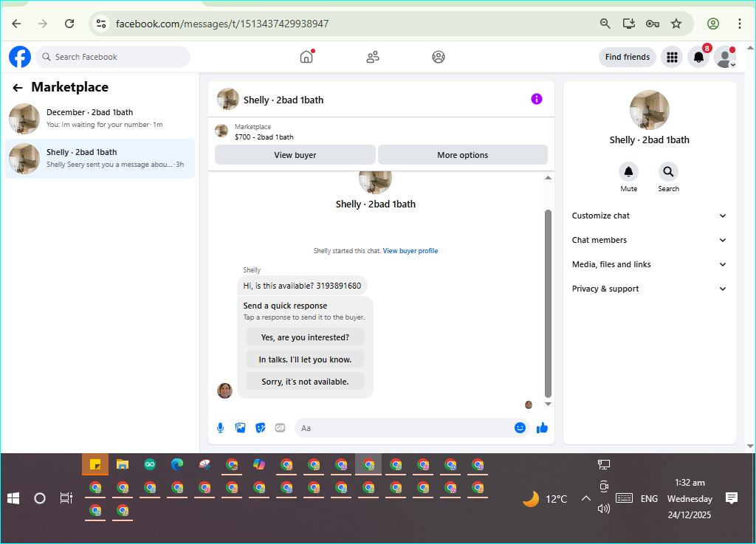Select Shelly 2bad 1bath conversation
Image resolution: width=756 pixels, height=544 pixels.
click(100, 159)
